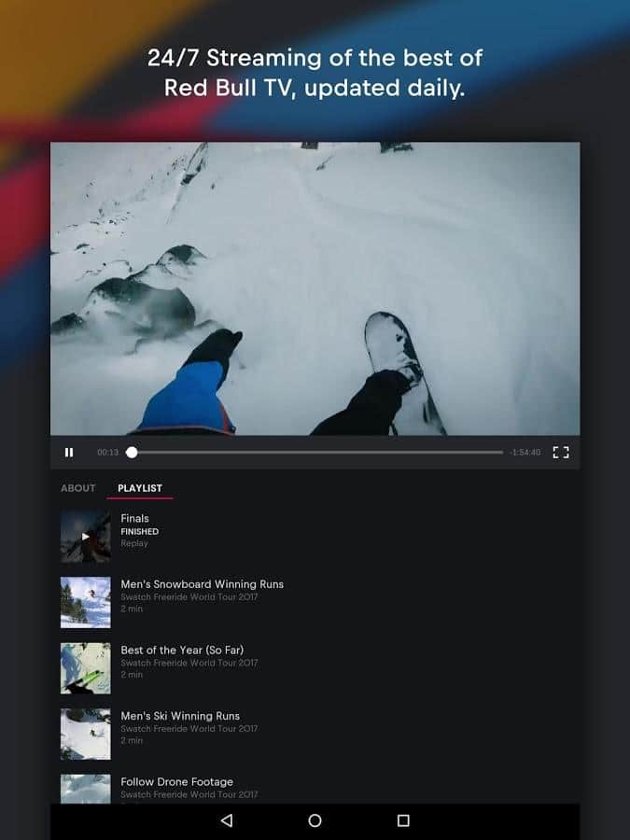The width and height of the screenshot is (630, 840).
Task: Click Replay under Finals
Action: [x=134, y=543]
